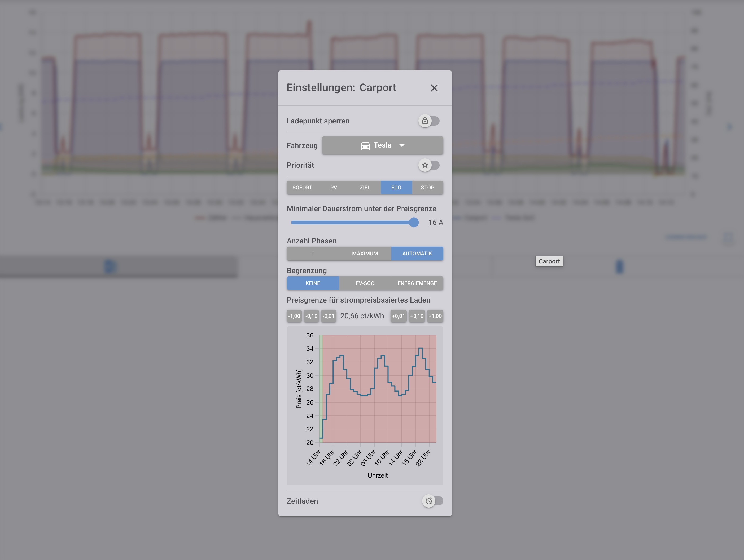Image resolution: width=744 pixels, height=560 pixels.
Task: Click the -0,10 price button
Action: point(311,316)
